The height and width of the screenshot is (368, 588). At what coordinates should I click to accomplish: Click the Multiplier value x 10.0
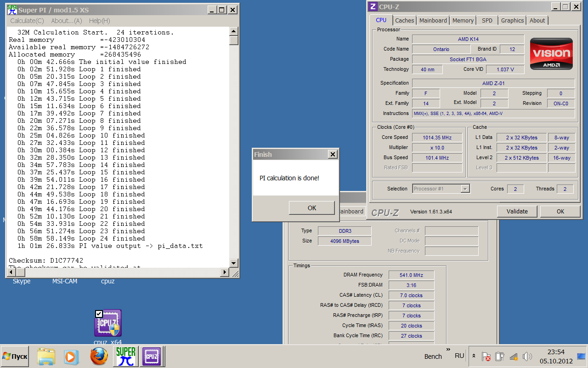click(x=438, y=148)
